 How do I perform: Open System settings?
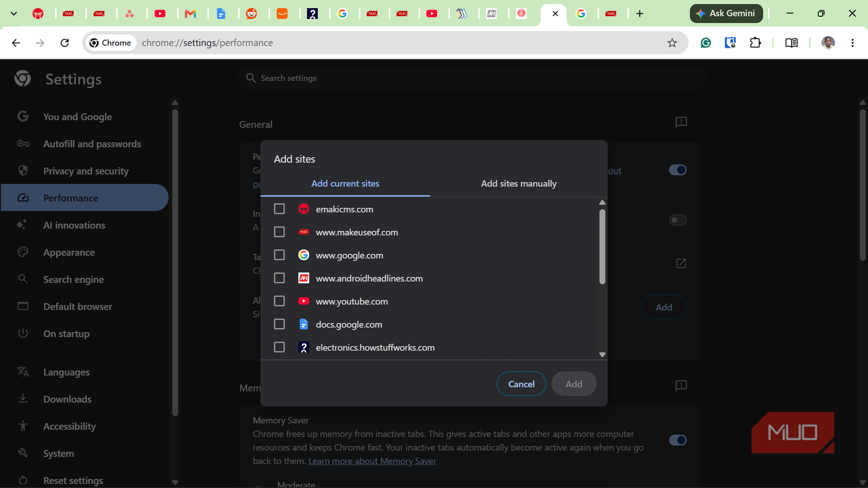pyautogui.click(x=84, y=453)
